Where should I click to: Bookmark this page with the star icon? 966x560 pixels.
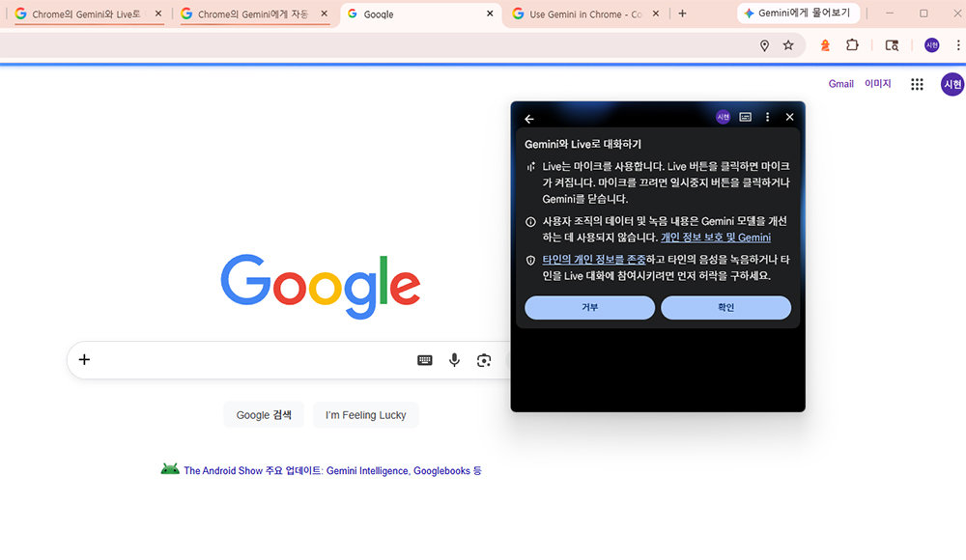[788, 45]
